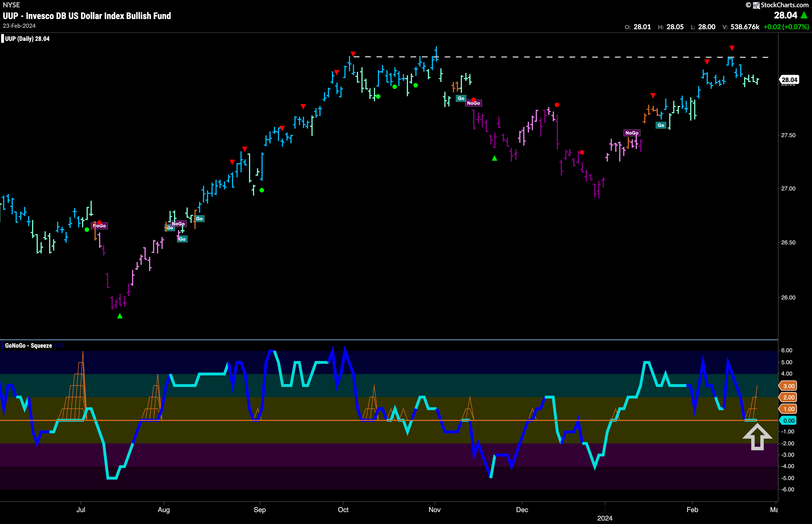Click the 28.04 current price tag on axis
812x524 pixels.
pos(789,80)
